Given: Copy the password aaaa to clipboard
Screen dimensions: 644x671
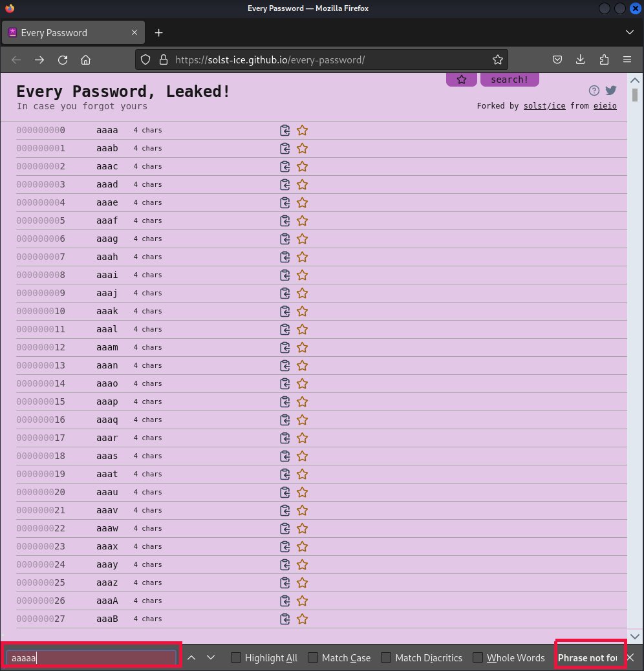Looking at the screenshot, I should (x=284, y=130).
